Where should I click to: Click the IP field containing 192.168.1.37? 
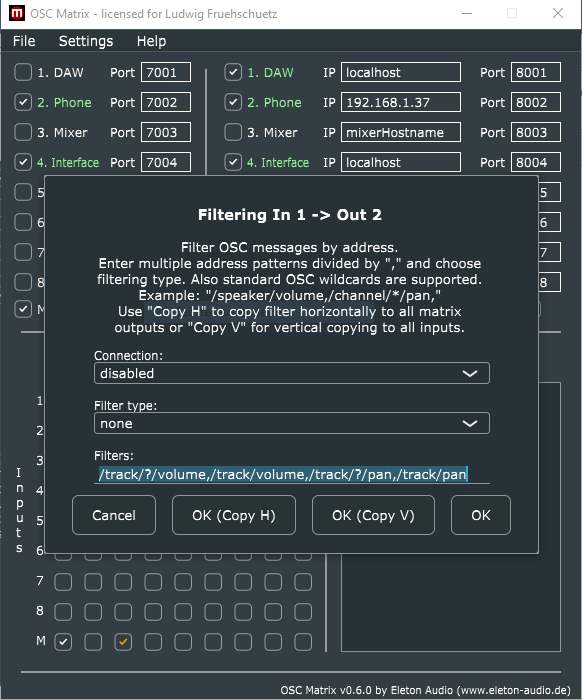(401, 102)
